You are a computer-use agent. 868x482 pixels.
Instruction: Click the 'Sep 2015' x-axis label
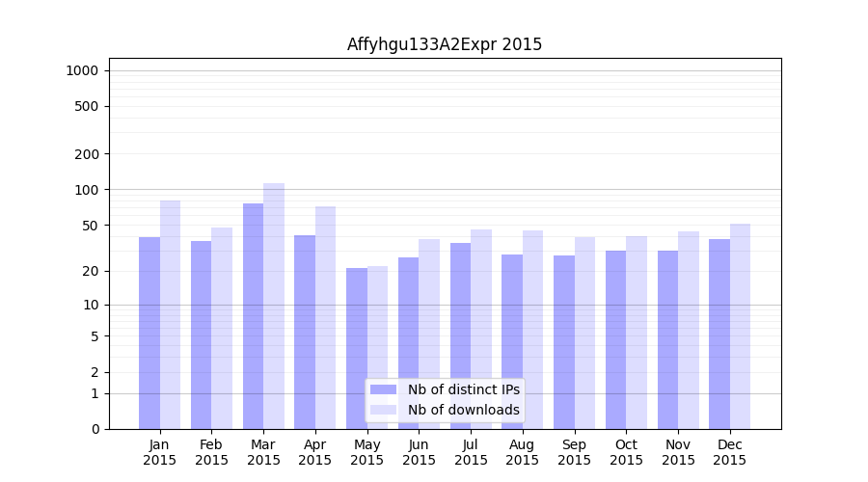575,452
